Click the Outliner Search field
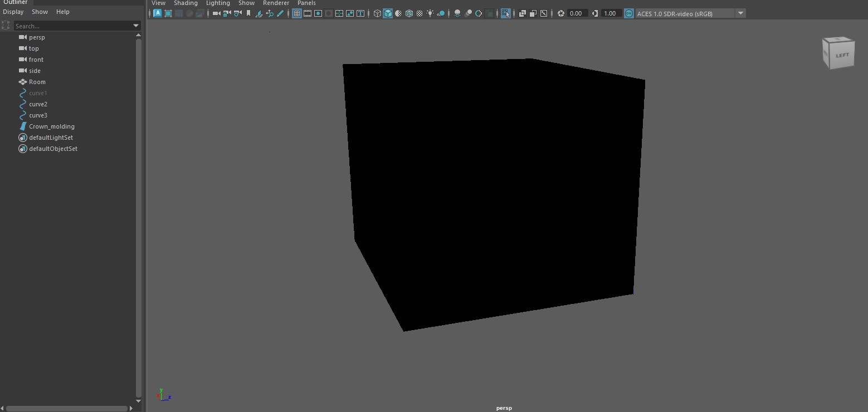This screenshot has width=868, height=412. pos(72,26)
